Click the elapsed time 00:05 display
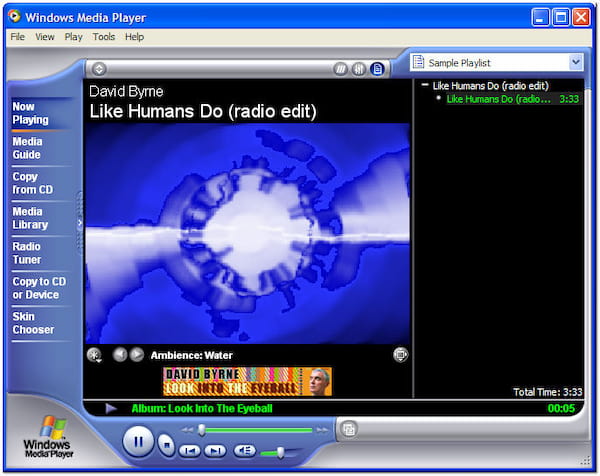This screenshot has height=476, width=600. click(561, 409)
